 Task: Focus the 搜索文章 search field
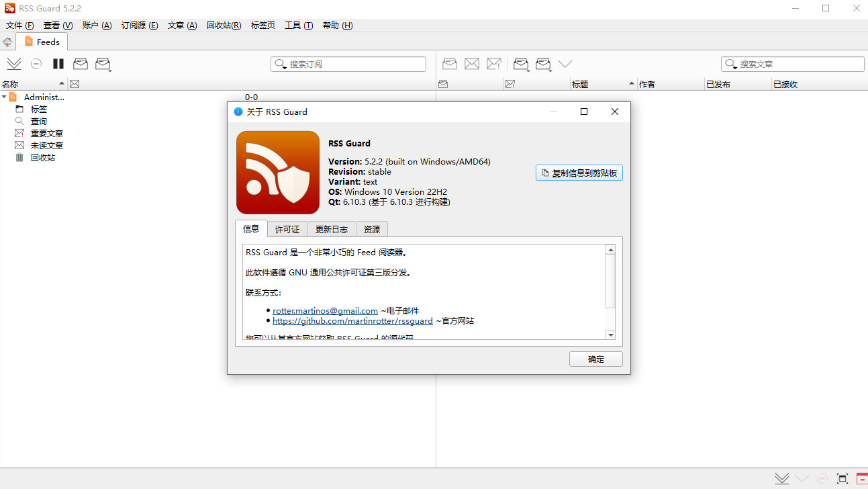tap(793, 64)
